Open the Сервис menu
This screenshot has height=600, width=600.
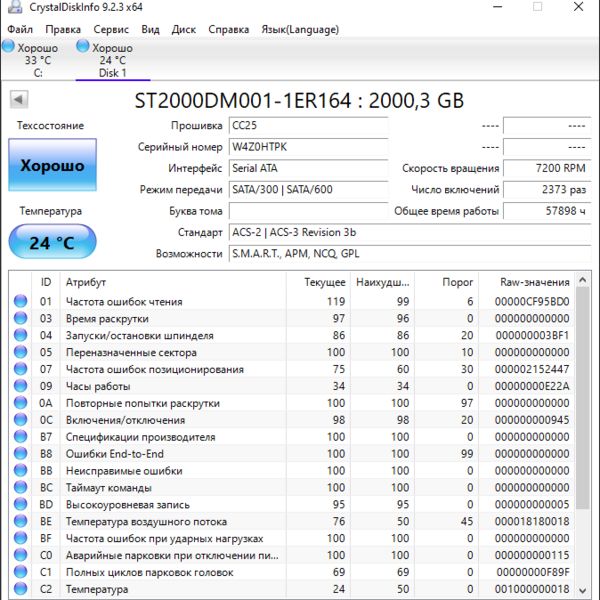pos(111,29)
